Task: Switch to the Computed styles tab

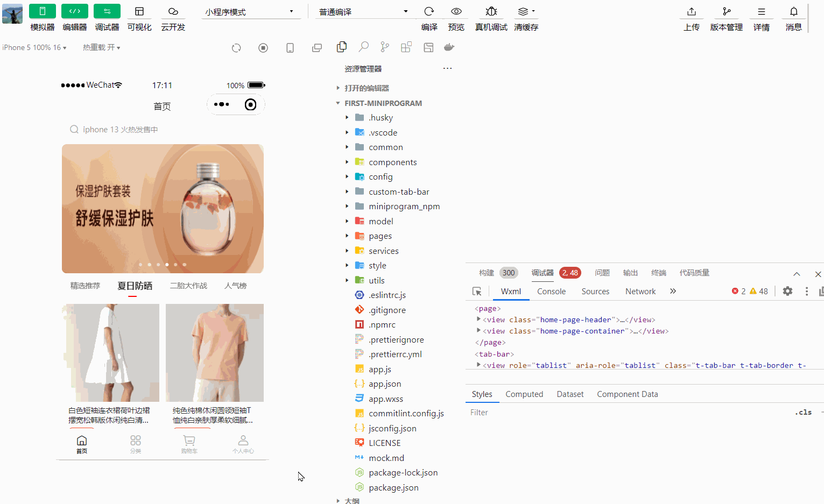Action: [524, 394]
